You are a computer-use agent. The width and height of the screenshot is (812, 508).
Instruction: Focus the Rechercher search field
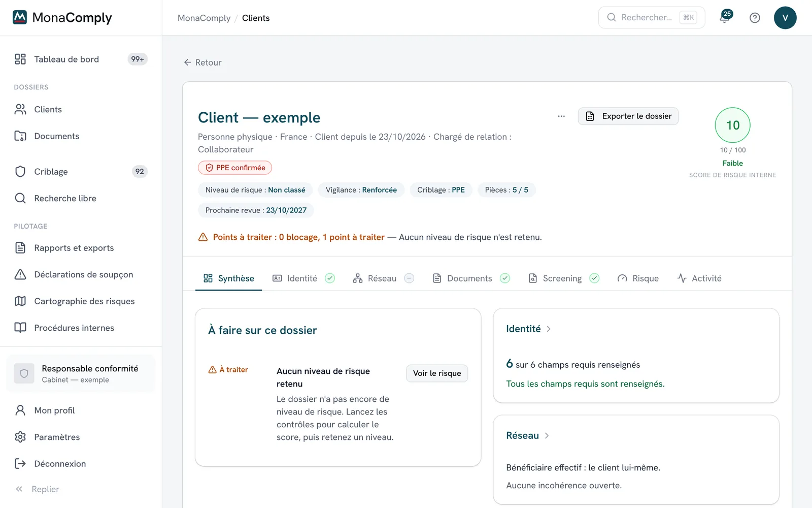[x=652, y=17]
